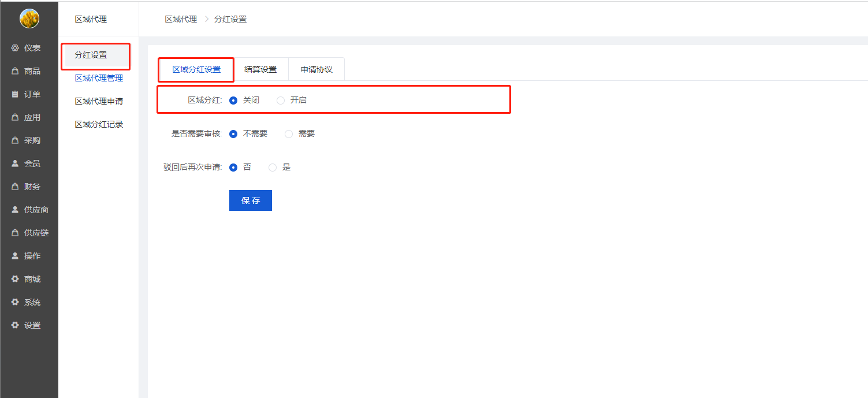Screen dimensions: 868x398
Task: Click the 操作 person icon
Action: pyautogui.click(x=15, y=256)
